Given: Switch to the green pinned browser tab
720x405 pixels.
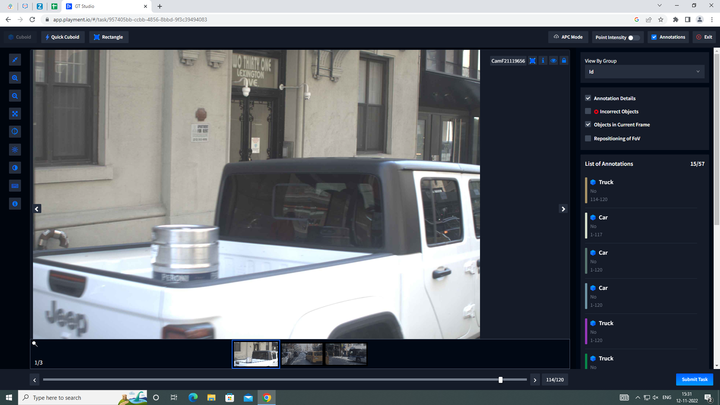Looking at the screenshot, I should [x=54, y=6].
